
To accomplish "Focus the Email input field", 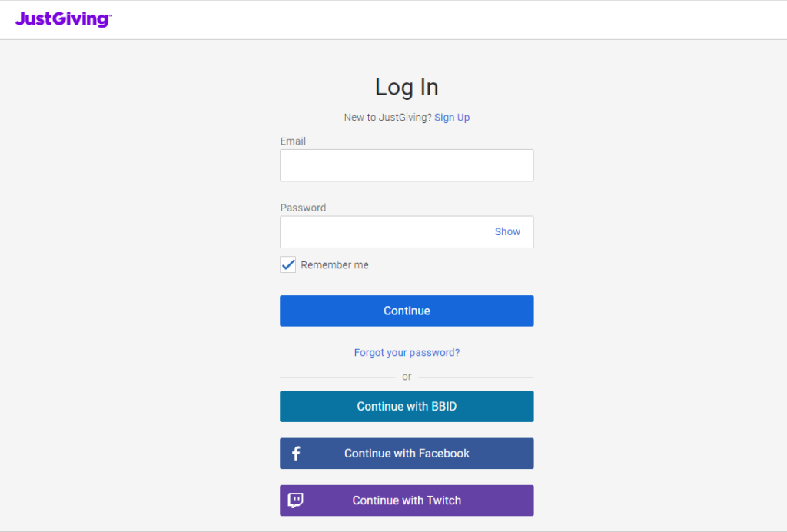I will [x=407, y=166].
